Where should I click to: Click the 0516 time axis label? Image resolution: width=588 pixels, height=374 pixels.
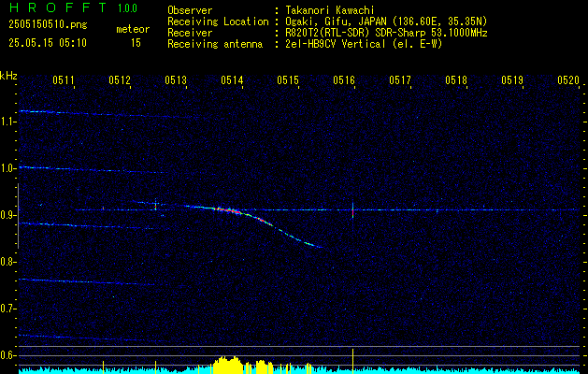344,80
